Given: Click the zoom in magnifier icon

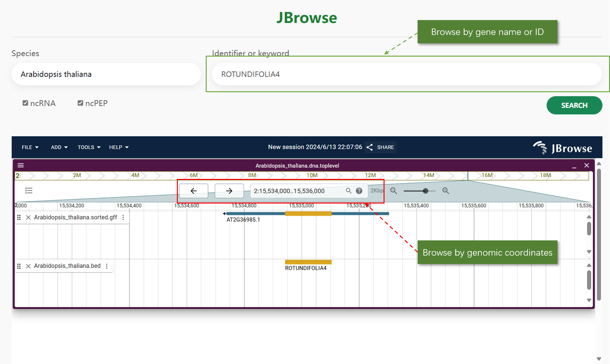Looking at the screenshot, I should 446,191.
